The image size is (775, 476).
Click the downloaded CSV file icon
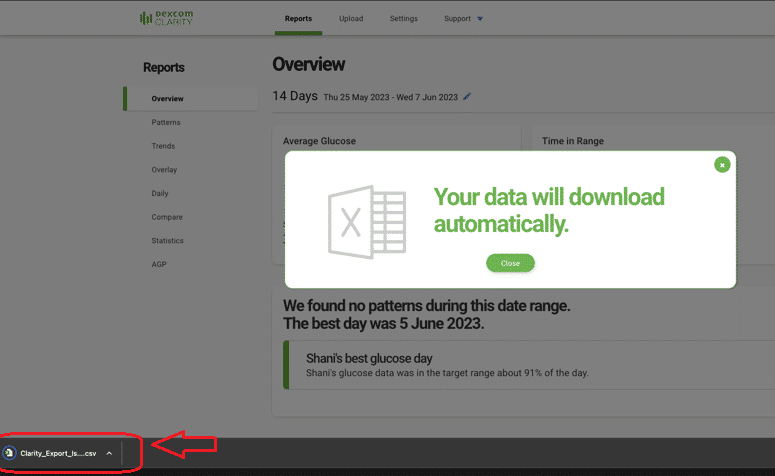pos(10,453)
